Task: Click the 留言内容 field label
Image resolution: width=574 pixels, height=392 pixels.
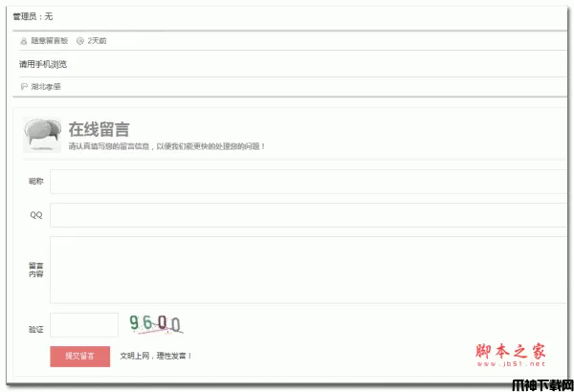Action: [x=36, y=270]
